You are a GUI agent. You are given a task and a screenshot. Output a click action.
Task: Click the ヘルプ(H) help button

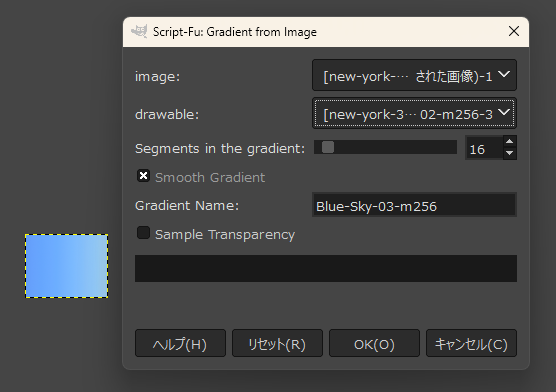click(x=180, y=343)
